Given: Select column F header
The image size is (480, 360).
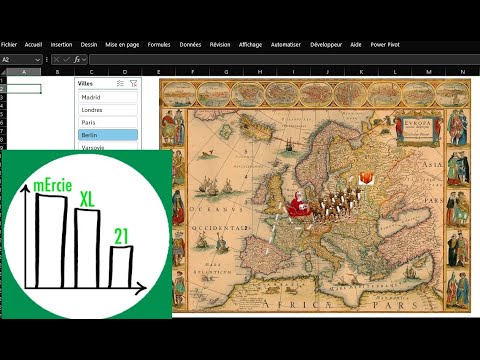Looking at the screenshot, I should (193, 72).
